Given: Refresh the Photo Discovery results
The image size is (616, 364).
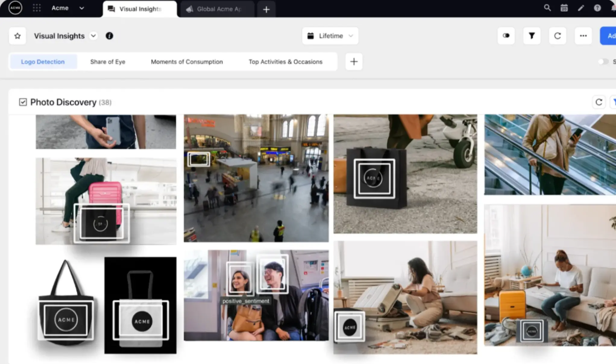Looking at the screenshot, I should point(599,102).
